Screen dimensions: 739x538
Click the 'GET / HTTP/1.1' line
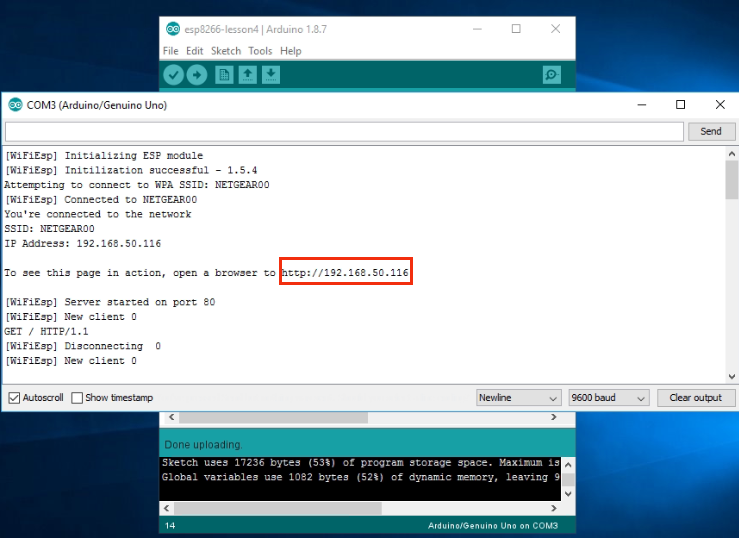(x=46, y=331)
